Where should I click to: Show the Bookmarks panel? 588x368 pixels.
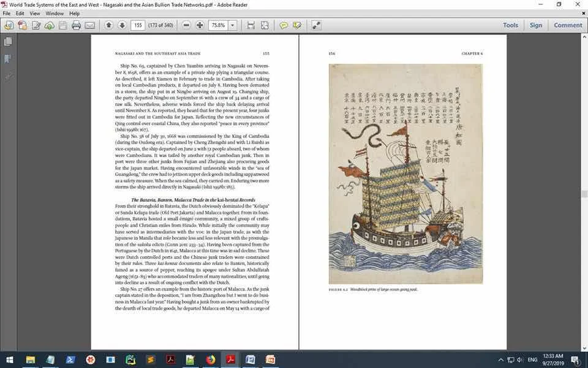coord(8,59)
